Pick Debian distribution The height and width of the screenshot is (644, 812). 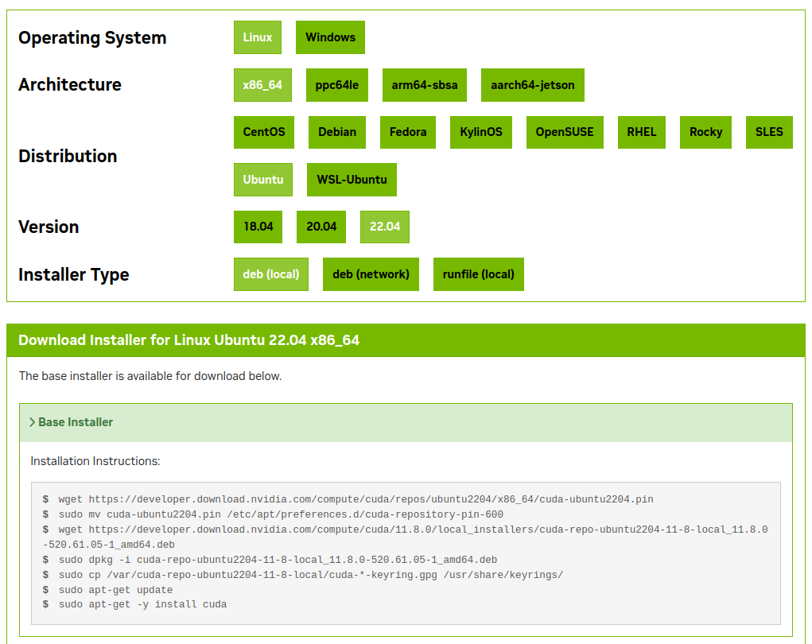pos(336,132)
